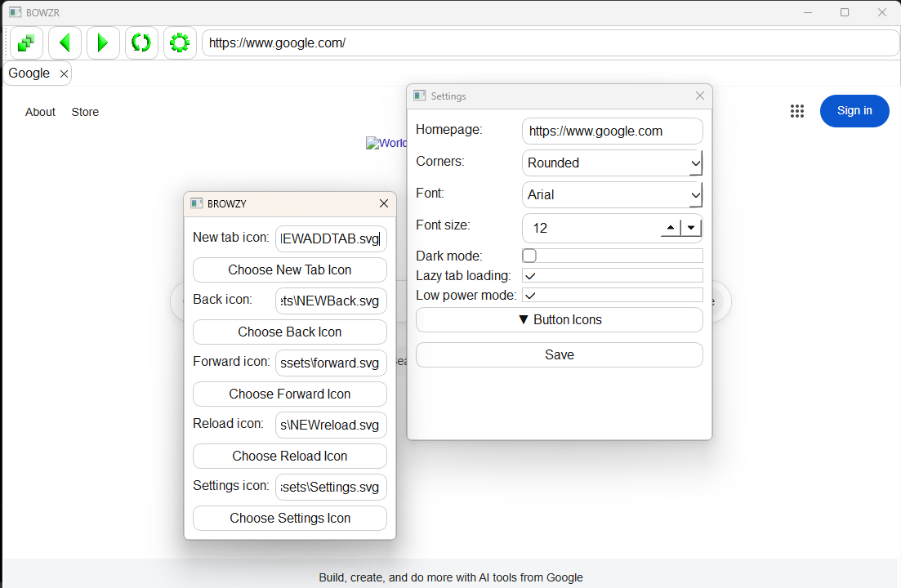The image size is (901, 588).
Task: Maximize the BOWZR main window
Action: [x=845, y=12]
